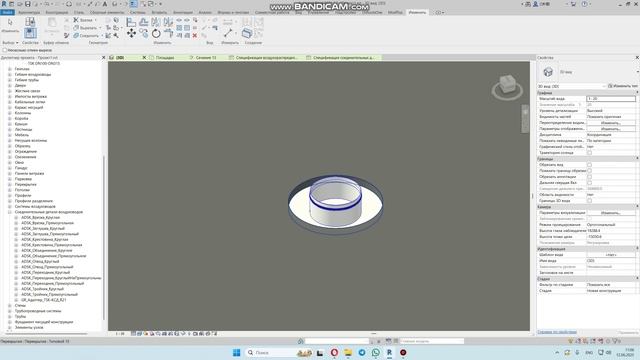Open the Properties help link at bottom
The height and width of the screenshot is (360, 640).
(x=557, y=332)
